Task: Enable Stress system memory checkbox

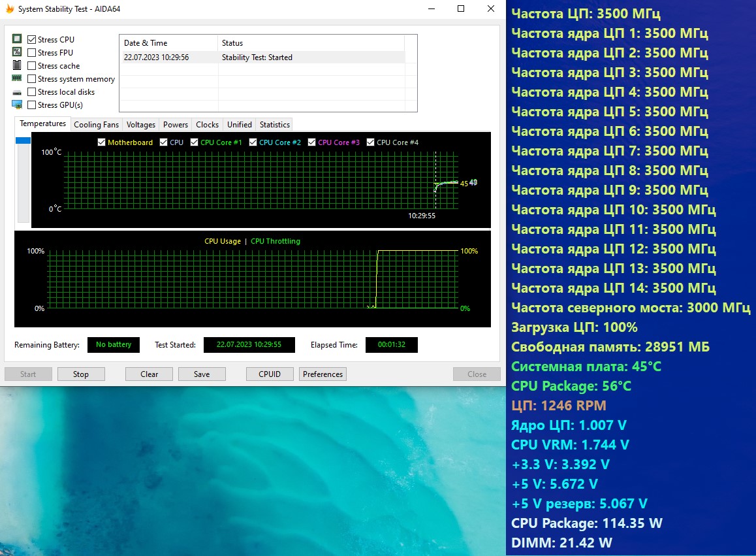Action: coord(32,78)
